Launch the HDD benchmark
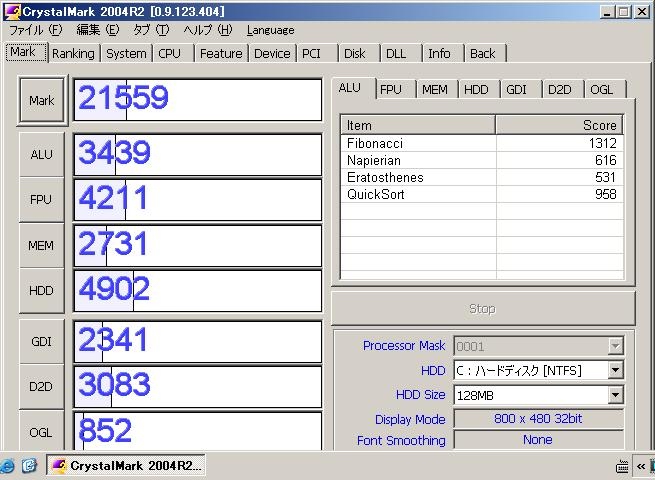 41,290
